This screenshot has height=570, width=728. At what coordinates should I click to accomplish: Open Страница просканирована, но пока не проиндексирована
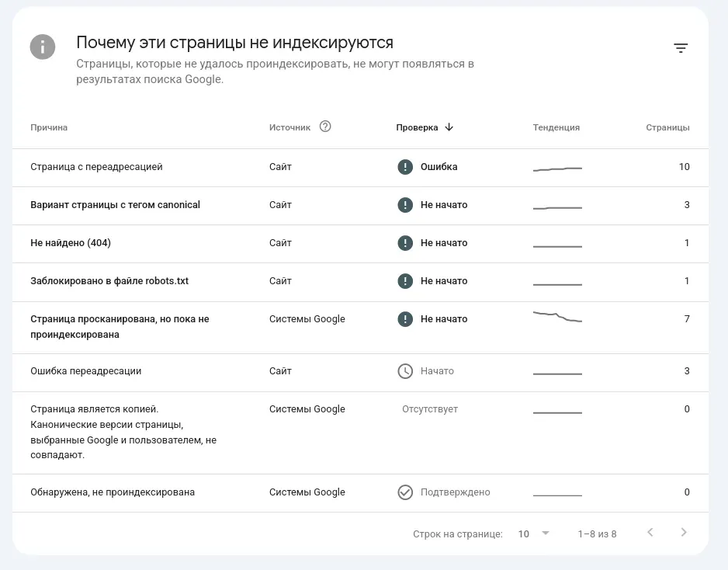coord(360,328)
